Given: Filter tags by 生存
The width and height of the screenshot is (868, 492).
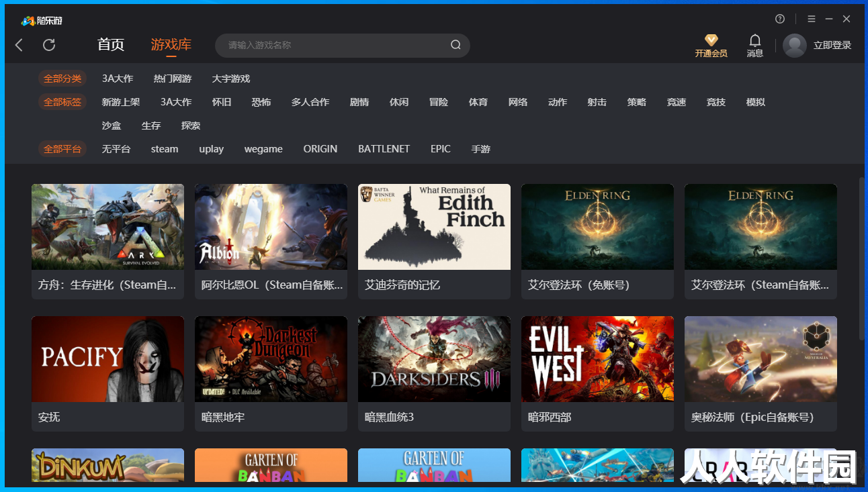Looking at the screenshot, I should [x=151, y=126].
